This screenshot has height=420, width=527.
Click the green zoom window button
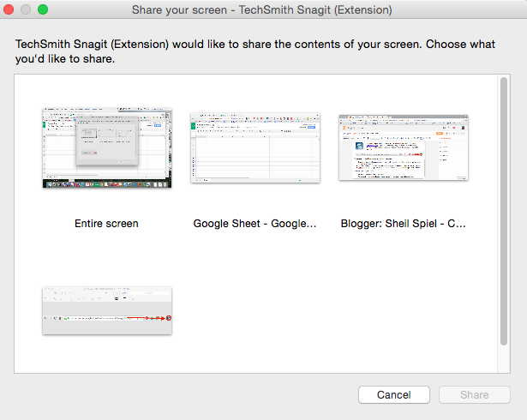43,10
